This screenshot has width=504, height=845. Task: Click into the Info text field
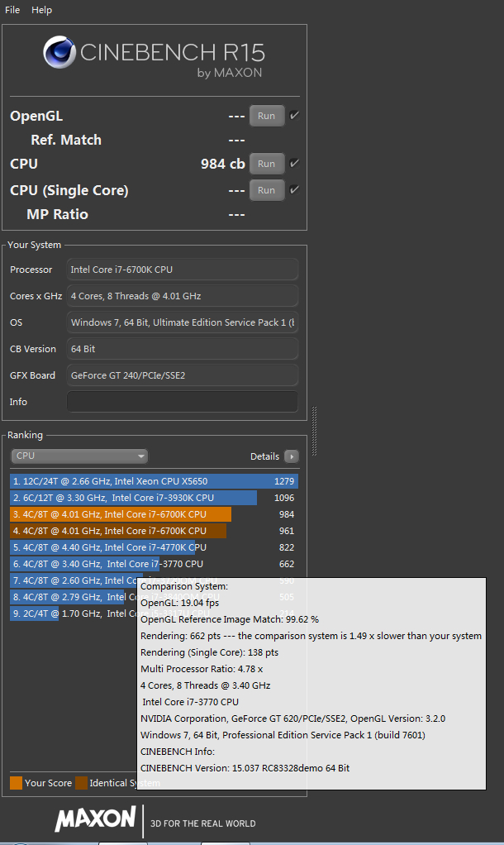coord(182,402)
